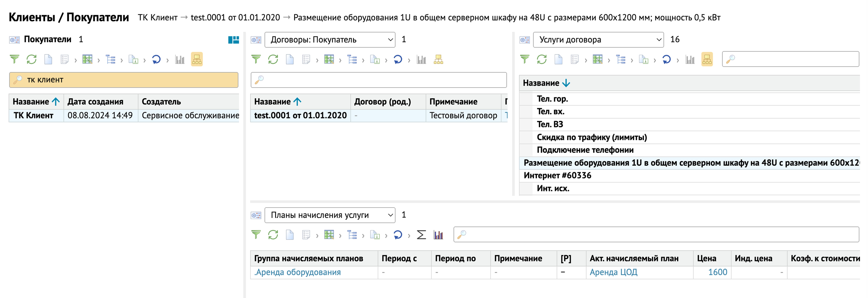Viewport: 868px width, 298px height.
Task: Refresh the Услуги договора list
Action: [542, 60]
